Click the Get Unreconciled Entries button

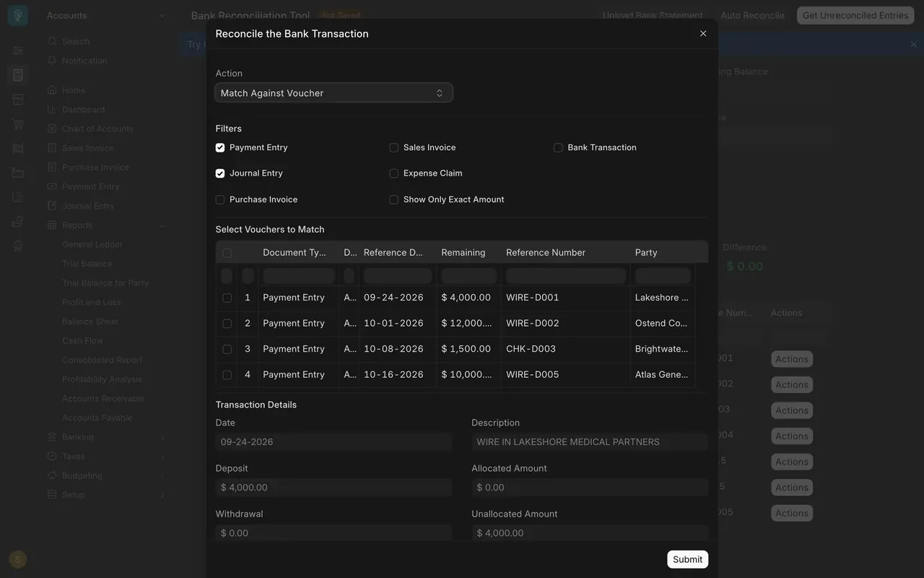click(855, 15)
